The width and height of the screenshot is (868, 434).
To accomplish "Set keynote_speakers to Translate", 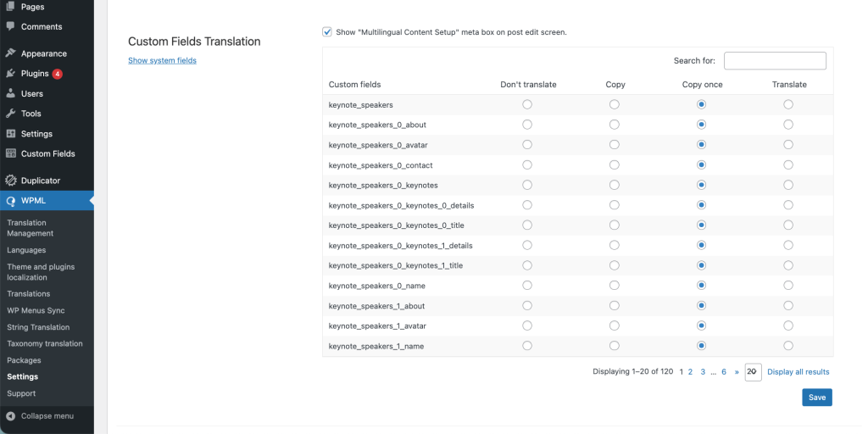I will (x=788, y=104).
